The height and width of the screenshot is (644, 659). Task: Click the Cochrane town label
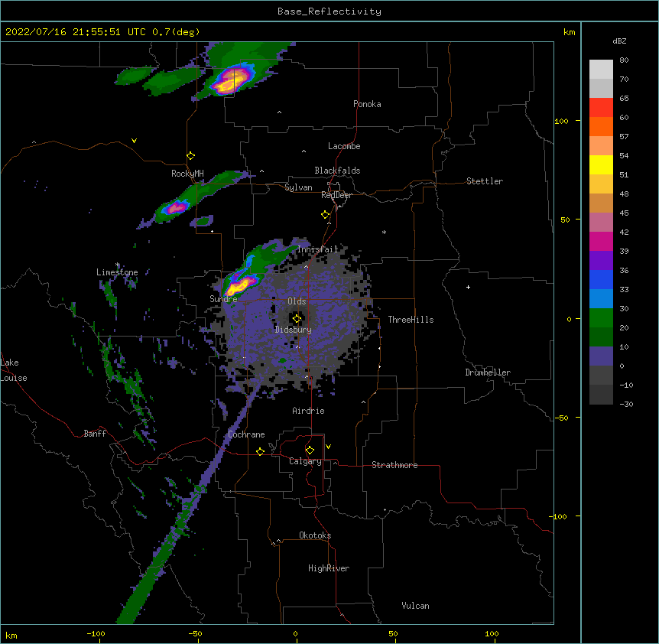tap(246, 434)
